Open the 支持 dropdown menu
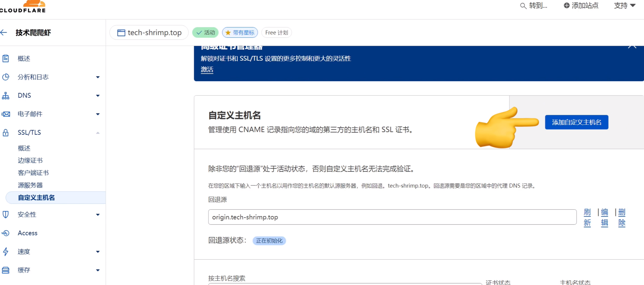 point(625,6)
